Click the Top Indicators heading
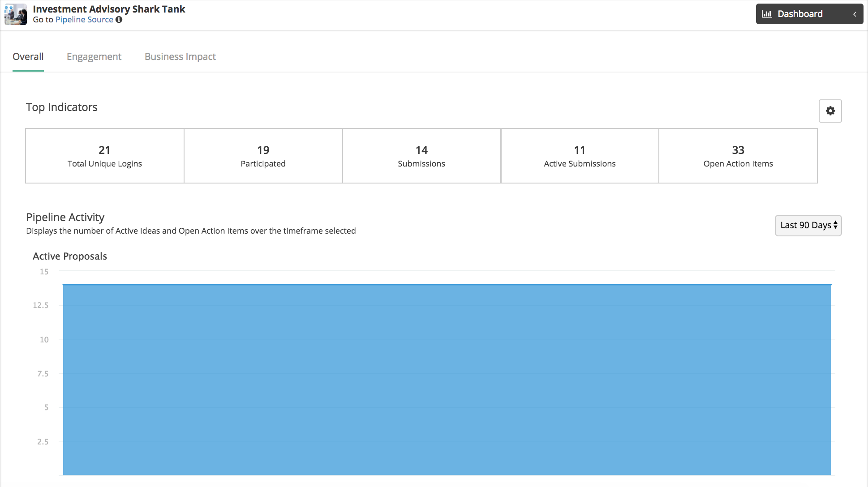 62,107
